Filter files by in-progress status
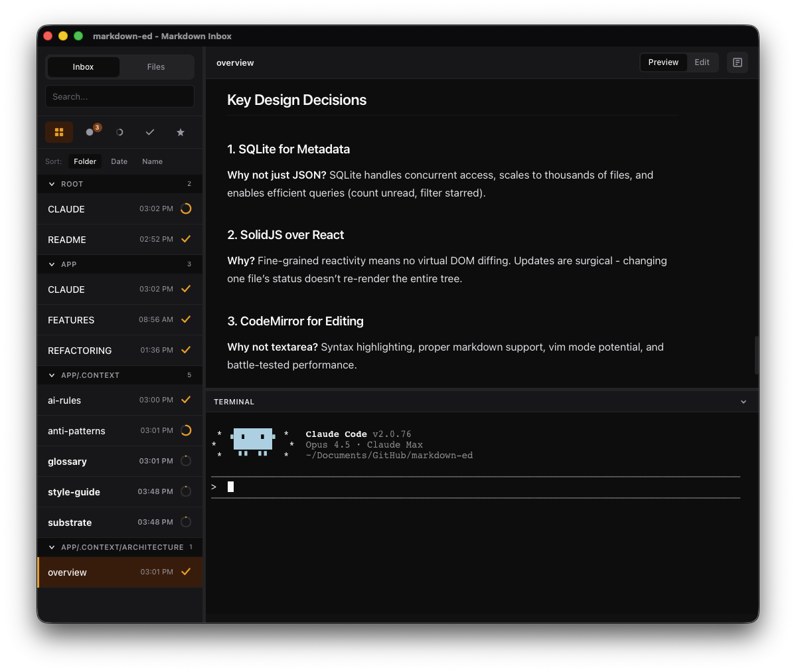This screenshot has width=796, height=672. 119,131
